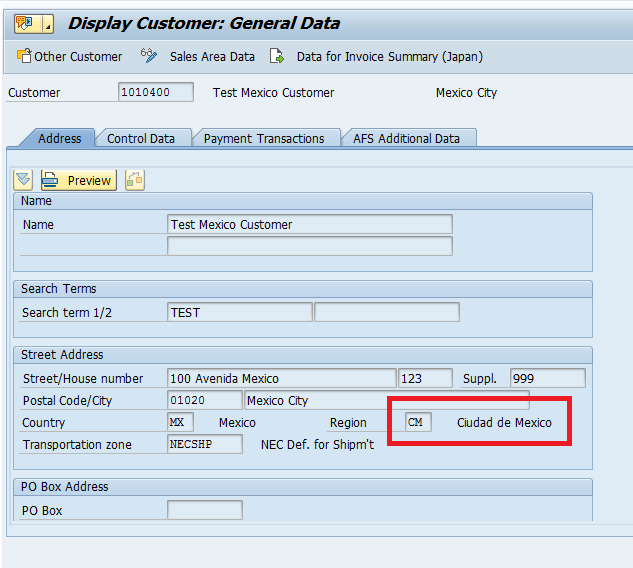633x568 pixels.
Task: Click the Transportation zone field NECSHP
Action: click(x=204, y=445)
